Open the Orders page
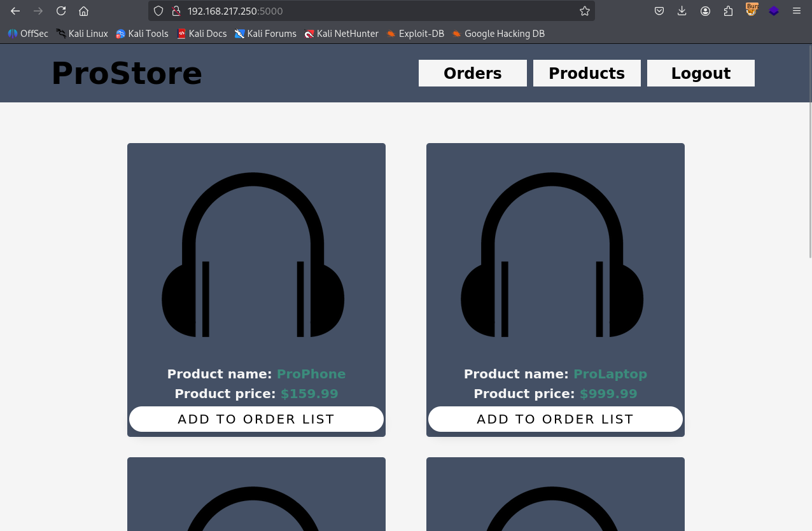812x531 pixels. click(x=472, y=73)
